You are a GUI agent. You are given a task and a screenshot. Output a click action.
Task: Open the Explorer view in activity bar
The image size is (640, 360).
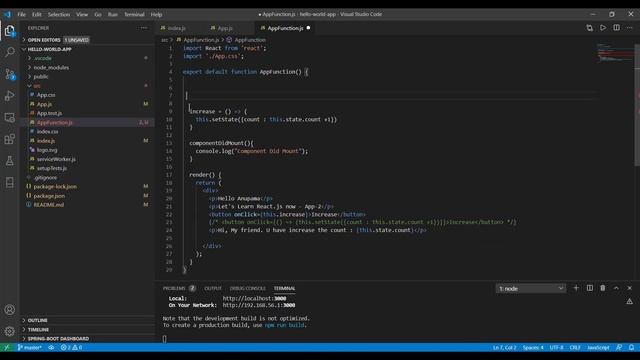tap(10, 31)
